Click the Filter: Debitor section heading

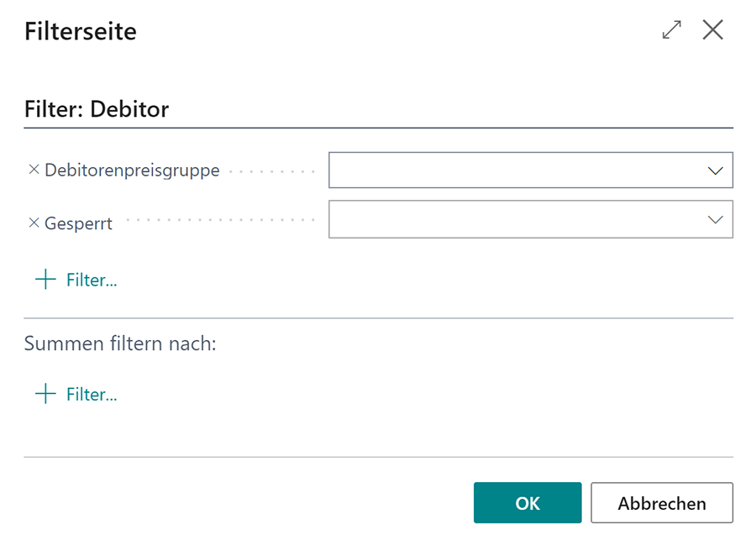click(x=97, y=109)
